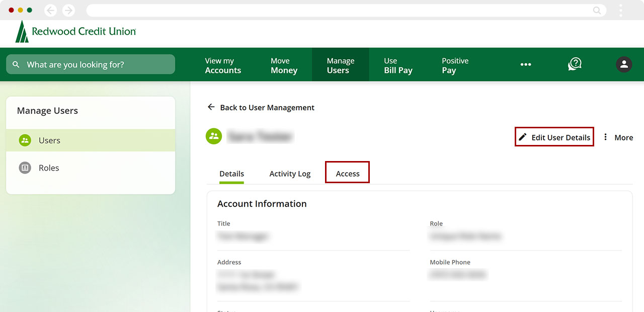Viewport: 644px width, 312px height.
Task: Click Edit User Details button
Action: point(554,137)
